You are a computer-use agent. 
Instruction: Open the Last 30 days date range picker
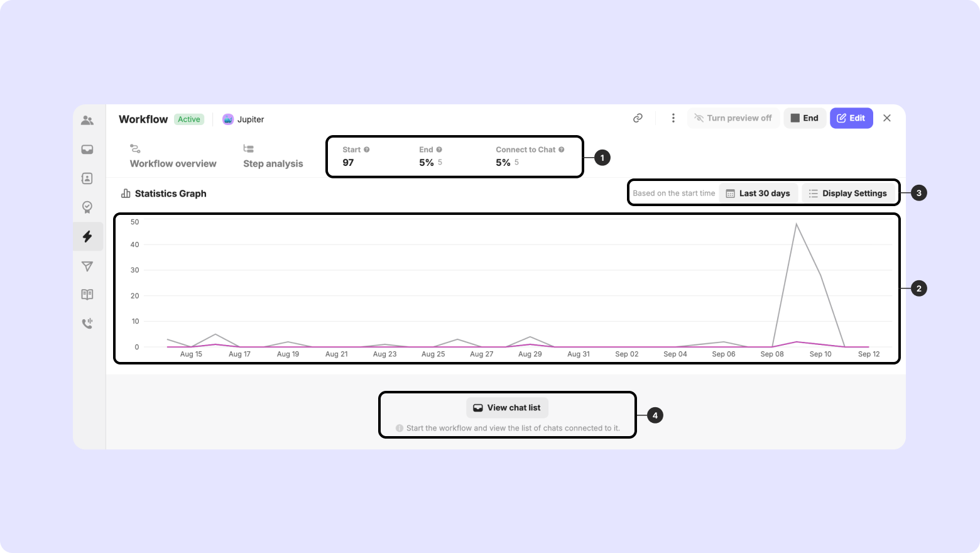point(758,194)
